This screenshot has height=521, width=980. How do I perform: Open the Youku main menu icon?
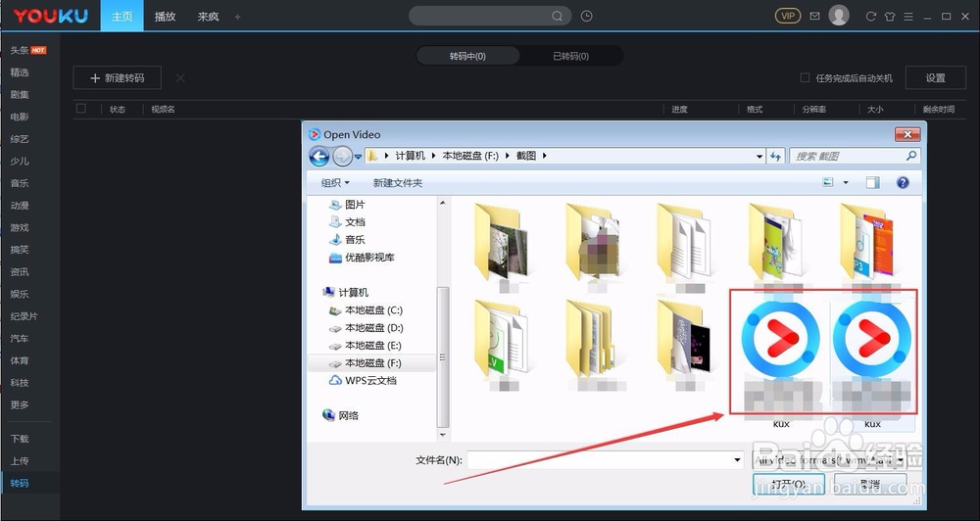point(908,17)
